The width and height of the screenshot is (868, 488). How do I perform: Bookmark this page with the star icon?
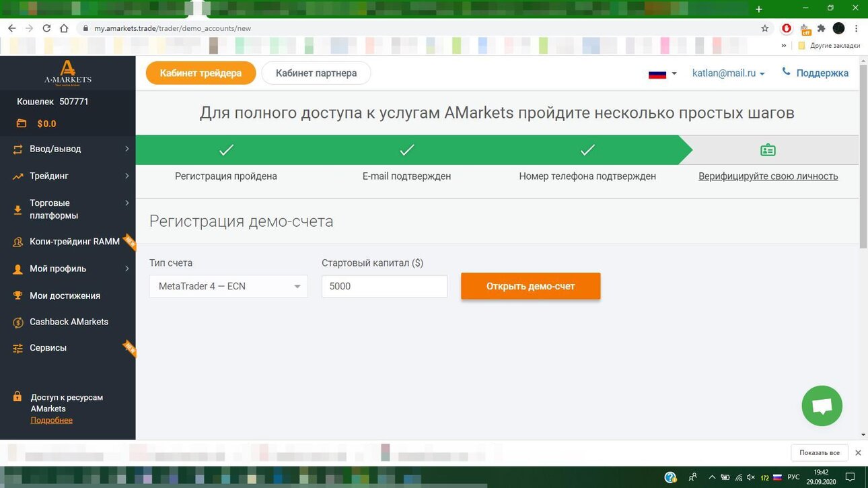point(764,28)
